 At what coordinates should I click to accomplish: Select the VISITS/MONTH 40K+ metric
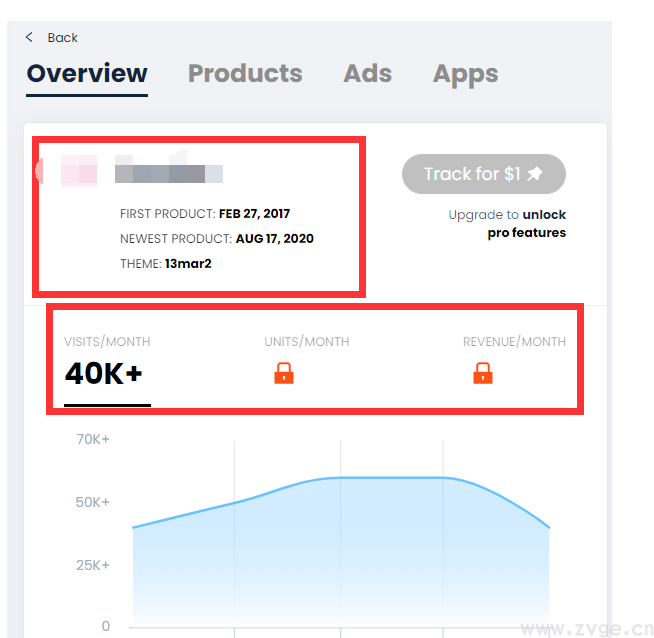click(107, 371)
